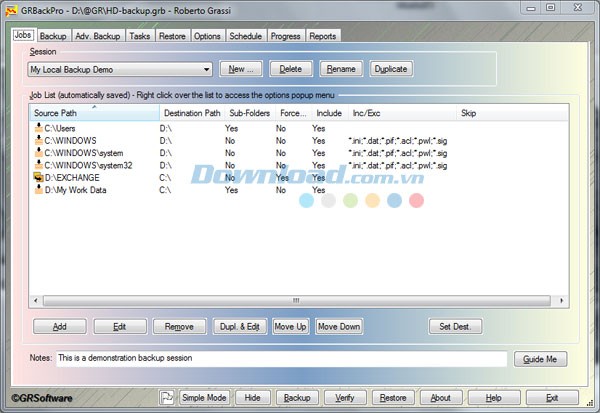Sort by Source Path column header

tap(94, 113)
